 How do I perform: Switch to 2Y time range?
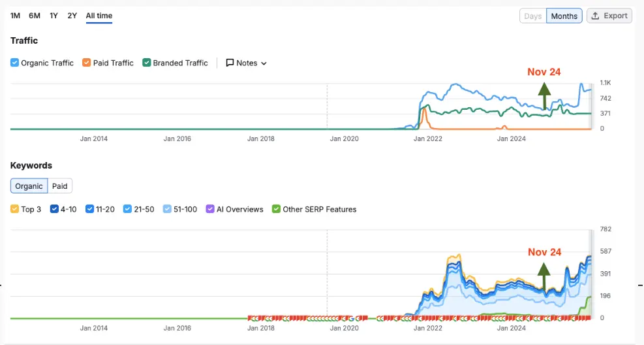click(72, 16)
